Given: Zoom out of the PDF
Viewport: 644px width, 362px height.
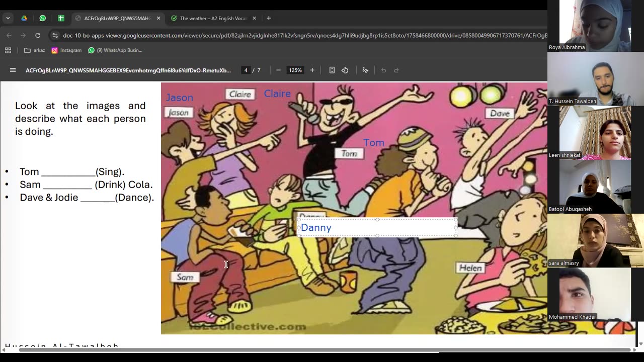Looking at the screenshot, I should (278, 70).
